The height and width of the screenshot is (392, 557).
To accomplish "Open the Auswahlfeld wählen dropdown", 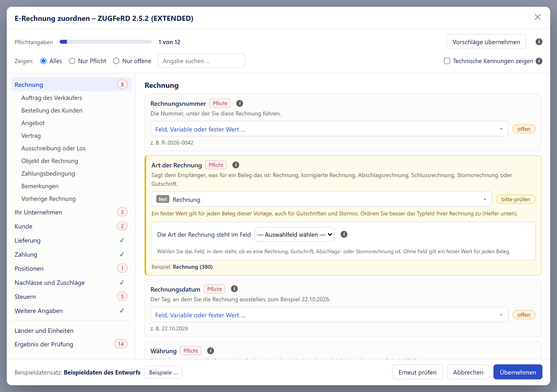I will [x=294, y=234].
